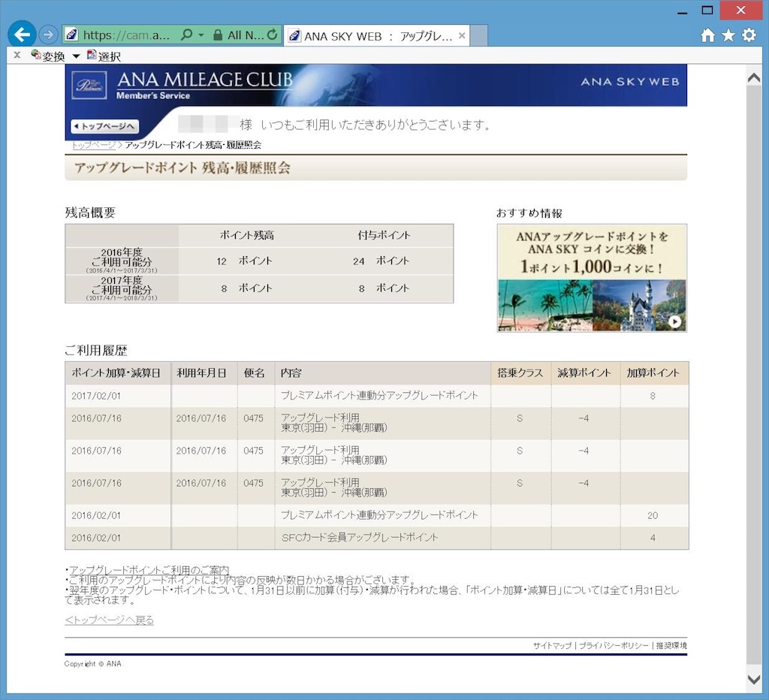
Task: Click the Platinum member logo icon
Action: [x=89, y=86]
